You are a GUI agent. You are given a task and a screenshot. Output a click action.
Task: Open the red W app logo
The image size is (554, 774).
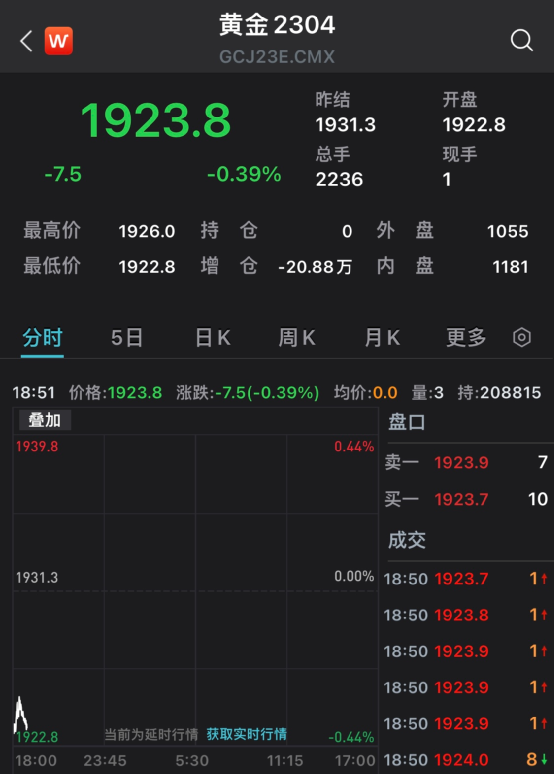pos(59,40)
